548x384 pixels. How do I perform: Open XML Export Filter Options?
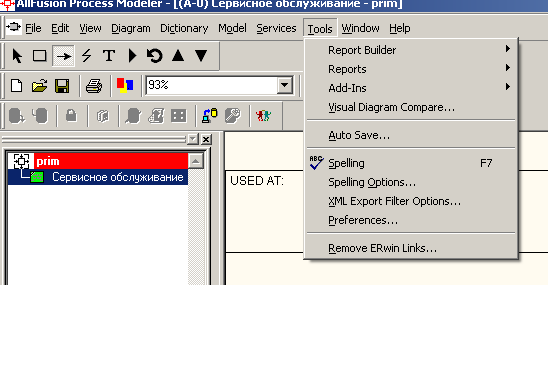(x=411, y=201)
